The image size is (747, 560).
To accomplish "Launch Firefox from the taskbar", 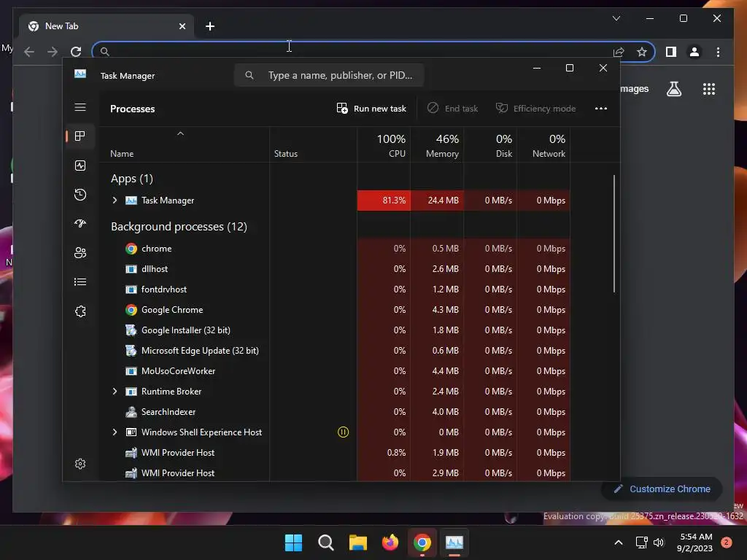I will click(390, 542).
